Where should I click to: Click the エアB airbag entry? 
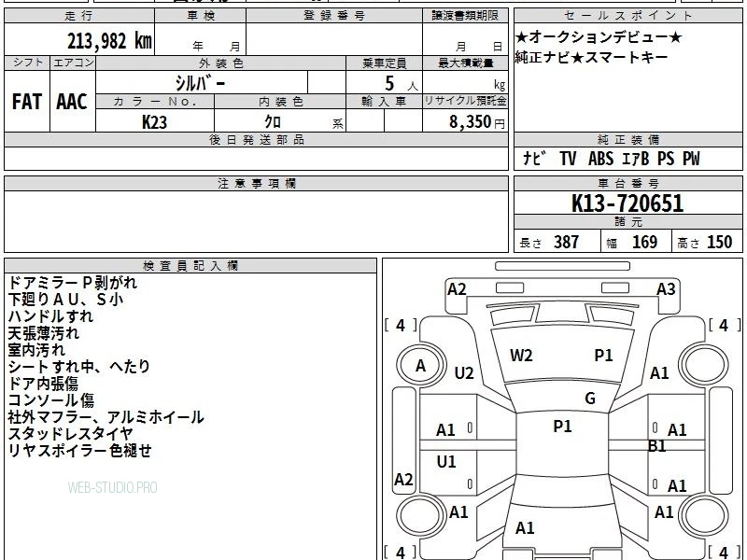click(636, 159)
